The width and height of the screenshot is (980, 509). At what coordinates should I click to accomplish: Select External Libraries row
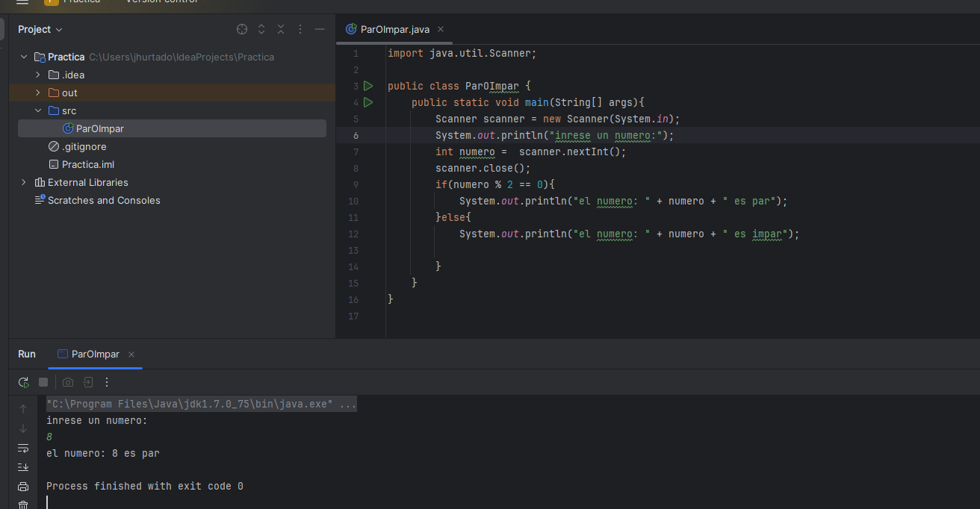tap(172, 182)
